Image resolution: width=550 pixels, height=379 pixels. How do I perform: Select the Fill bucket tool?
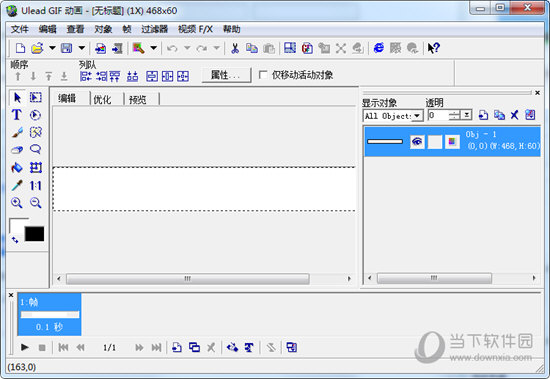point(17,167)
